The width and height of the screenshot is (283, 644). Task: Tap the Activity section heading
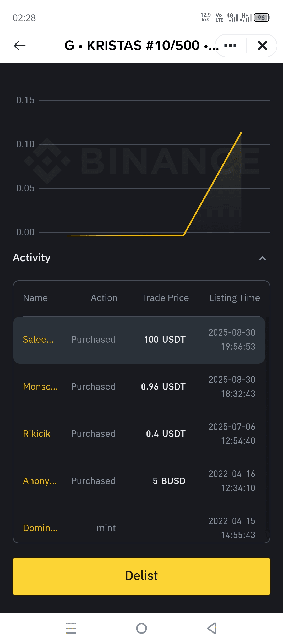[x=32, y=258]
